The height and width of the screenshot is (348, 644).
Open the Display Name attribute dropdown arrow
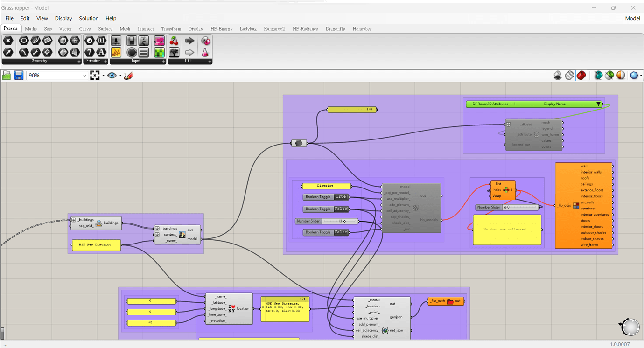coord(598,104)
